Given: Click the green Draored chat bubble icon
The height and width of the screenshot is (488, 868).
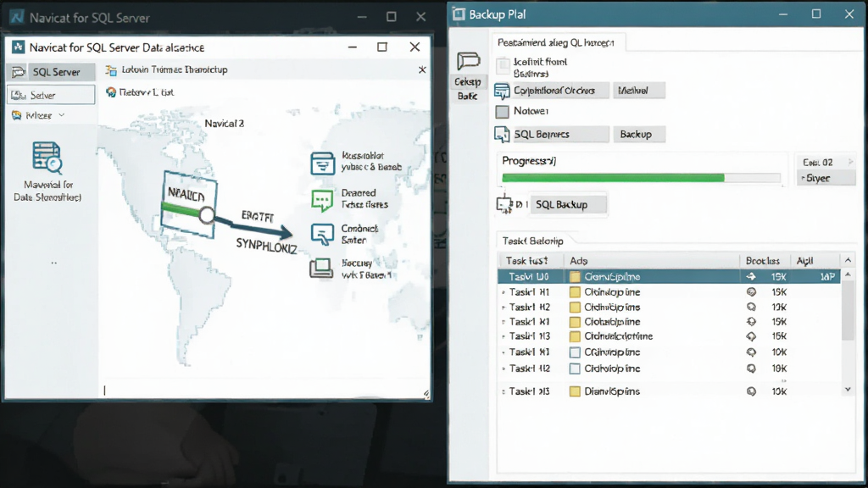Looking at the screenshot, I should 322,200.
